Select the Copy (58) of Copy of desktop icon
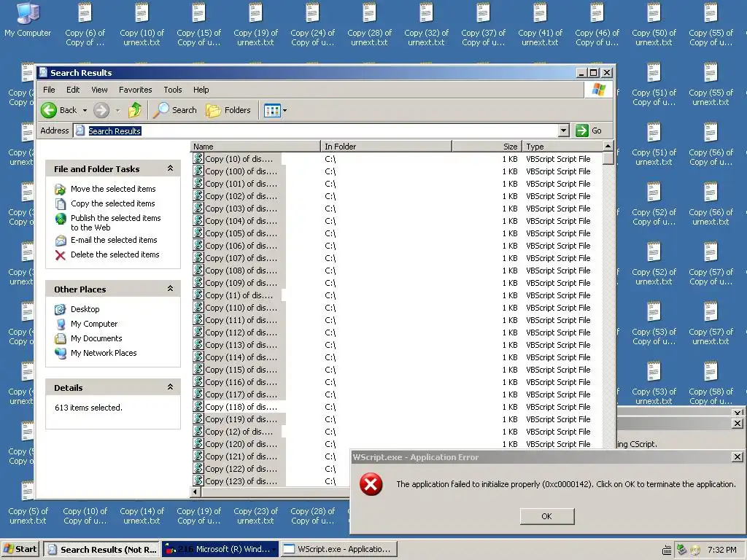Viewport: 747px width, 560px height. click(x=711, y=384)
